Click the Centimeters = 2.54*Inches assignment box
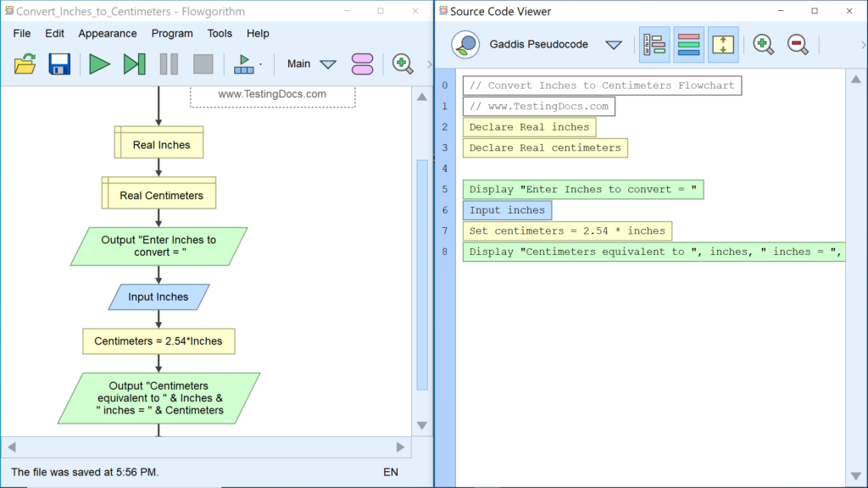 coord(159,341)
